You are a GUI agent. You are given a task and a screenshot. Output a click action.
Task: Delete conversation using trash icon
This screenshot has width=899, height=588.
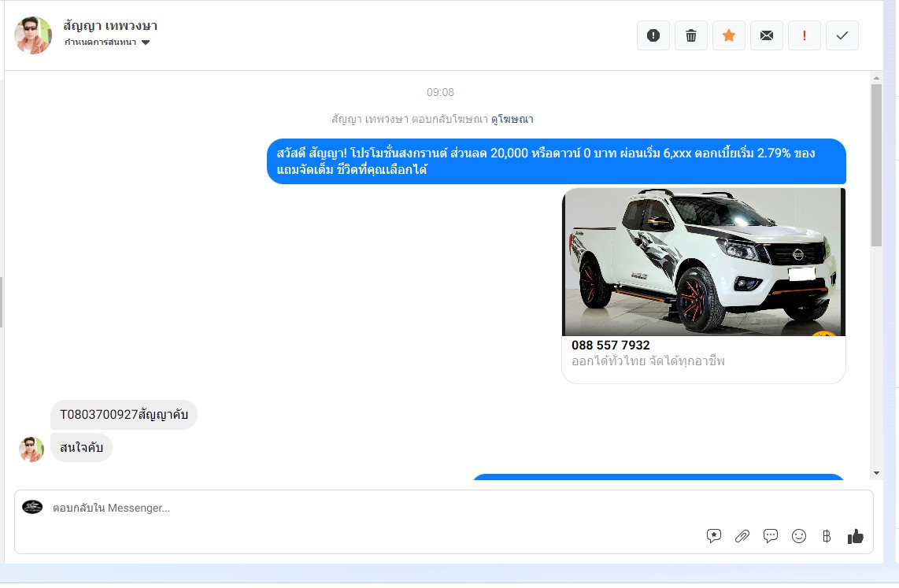click(691, 35)
